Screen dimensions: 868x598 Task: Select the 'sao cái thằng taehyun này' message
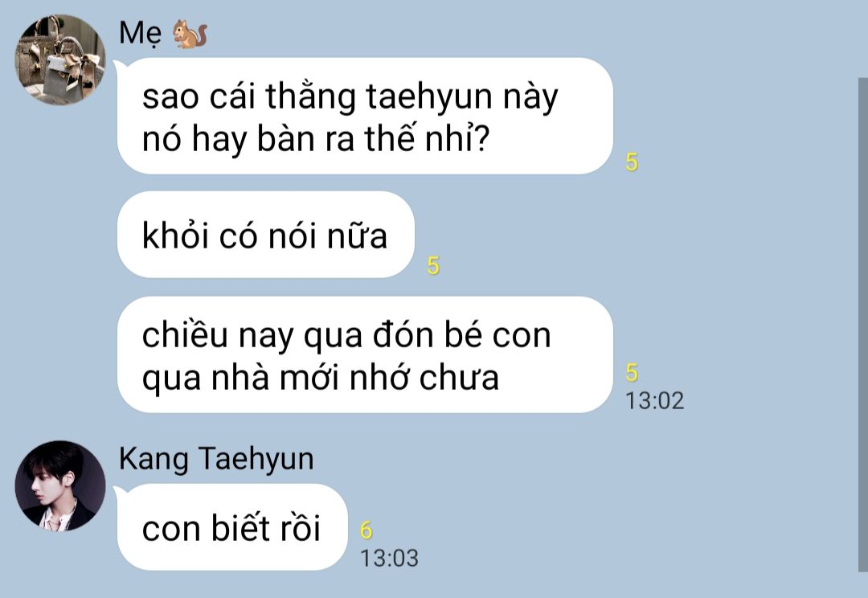(365, 116)
